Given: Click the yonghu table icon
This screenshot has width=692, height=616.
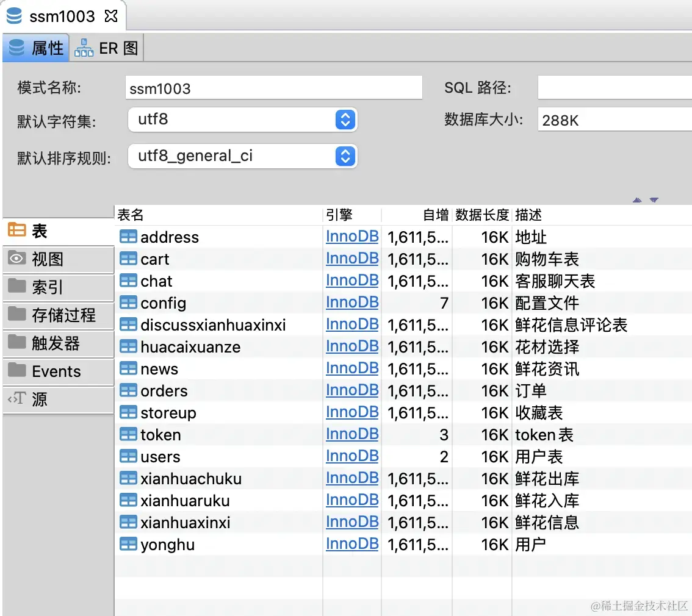Looking at the screenshot, I should pos(128,545).
